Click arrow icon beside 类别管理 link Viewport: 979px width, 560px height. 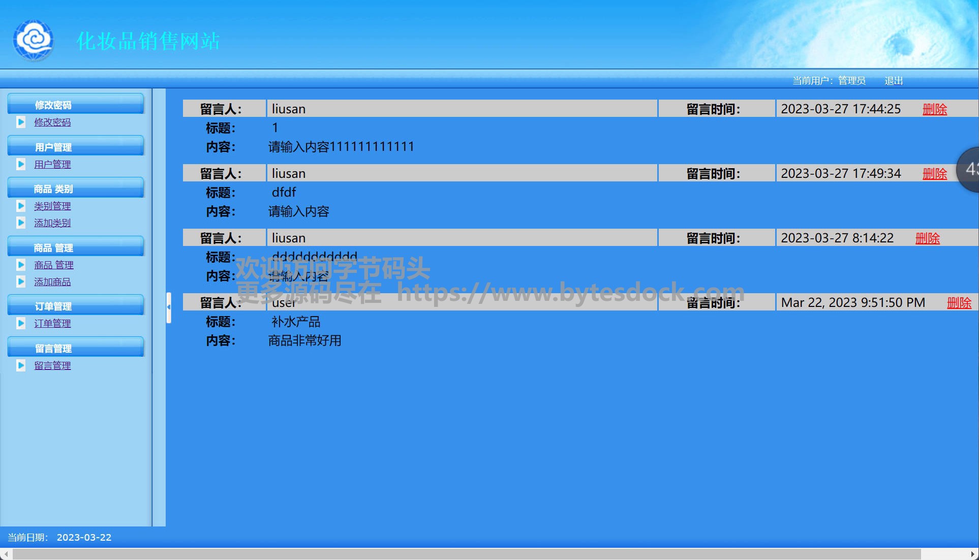click(21, 206)
